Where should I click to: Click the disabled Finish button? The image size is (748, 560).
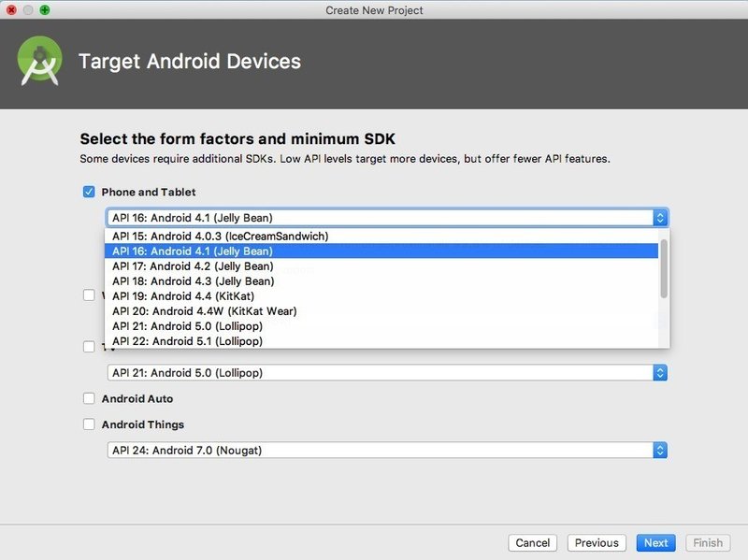point(708,543)
